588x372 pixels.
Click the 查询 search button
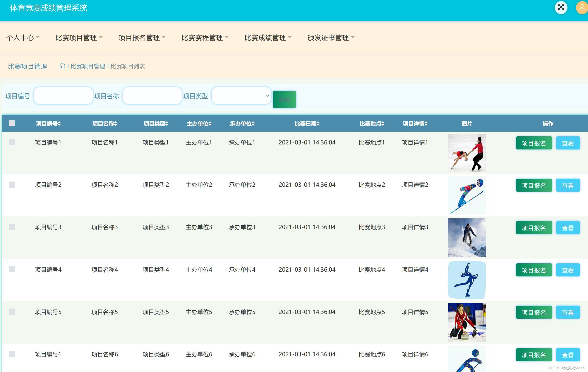click(284, 99)
